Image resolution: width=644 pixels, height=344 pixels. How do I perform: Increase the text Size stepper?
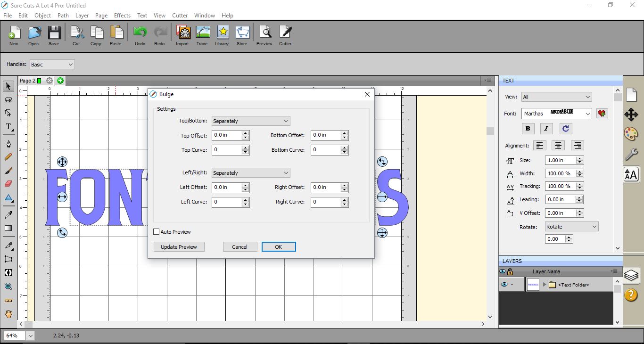(580, 158)
